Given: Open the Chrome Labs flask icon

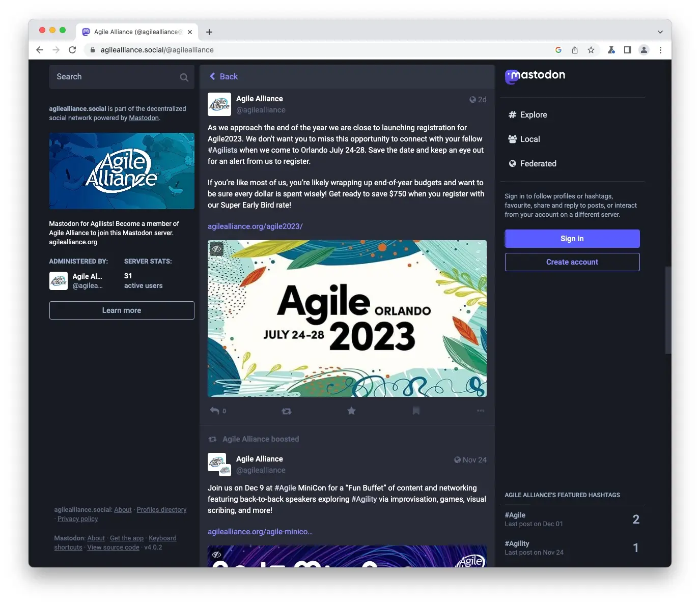Looking at the screenshot, I should pyautogui.click(x=611, y=50).
